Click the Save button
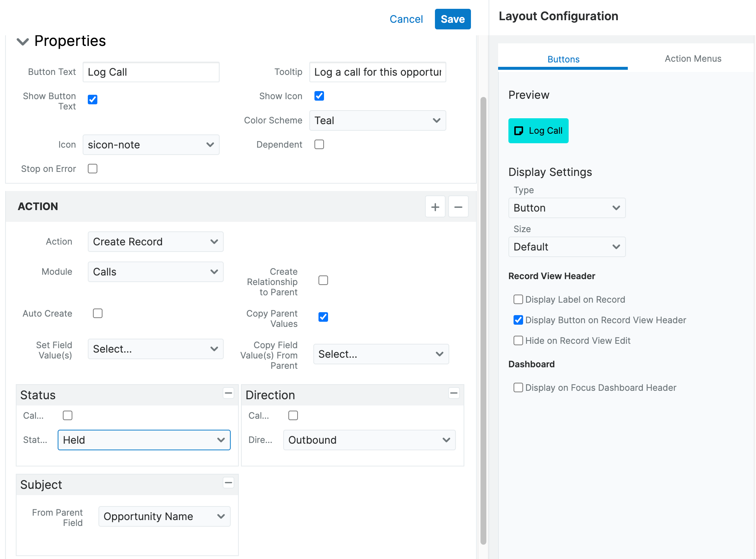Screen dimensions: 756x559 tap(453, 19)
